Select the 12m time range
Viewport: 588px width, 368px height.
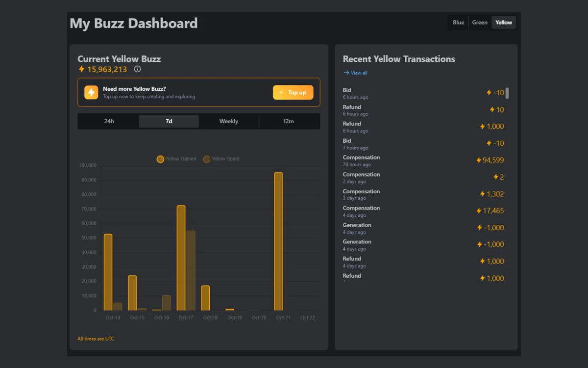coord(289,121)
